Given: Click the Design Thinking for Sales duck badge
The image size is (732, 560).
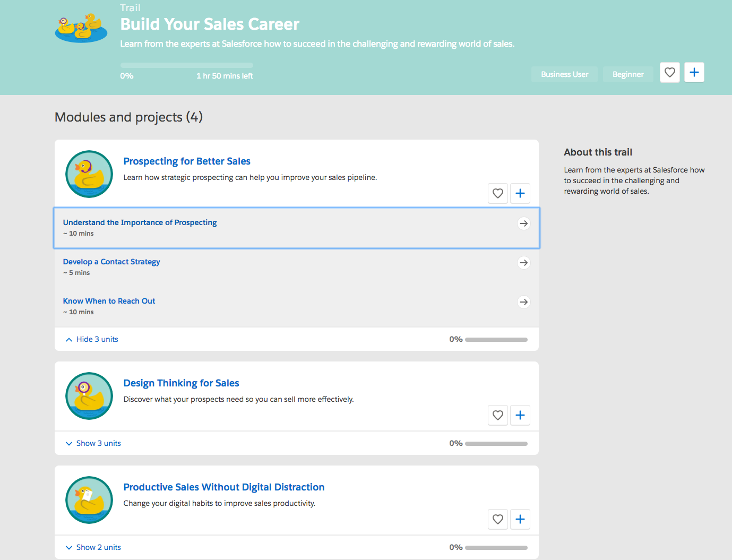Looking at the screenshot, I should pos(89,396).
